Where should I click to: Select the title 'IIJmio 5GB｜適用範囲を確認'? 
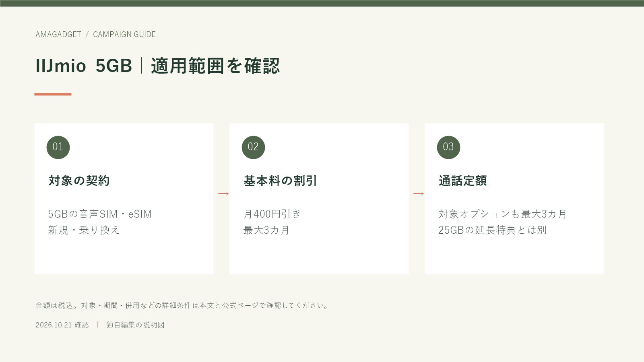(x=157, y=66)
